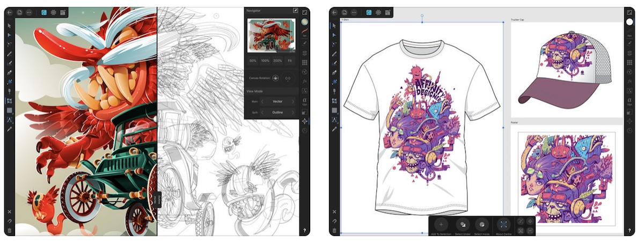Image resolution: width=644 pixels, height=243 pixels.
Task: Select the Vector Crop tool in dragon artwork window
Action: click(9, 100)
